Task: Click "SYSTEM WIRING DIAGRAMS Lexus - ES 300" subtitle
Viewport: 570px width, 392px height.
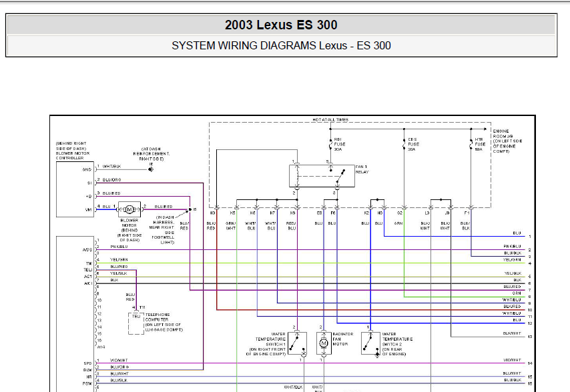Action: [x=281, y=45]
